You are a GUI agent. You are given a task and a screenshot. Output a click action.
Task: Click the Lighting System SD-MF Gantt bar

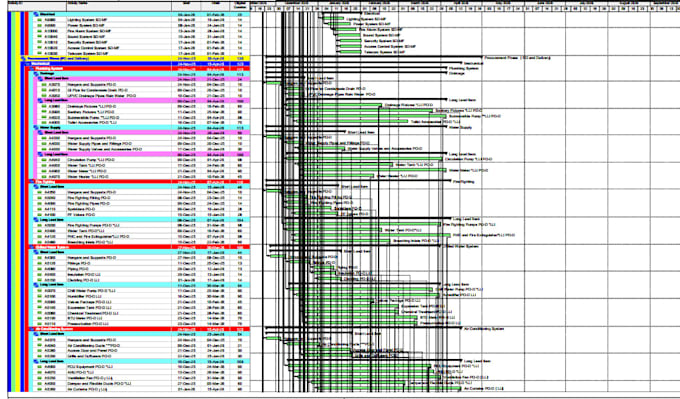pyautogui.click(x=334, y=19)
